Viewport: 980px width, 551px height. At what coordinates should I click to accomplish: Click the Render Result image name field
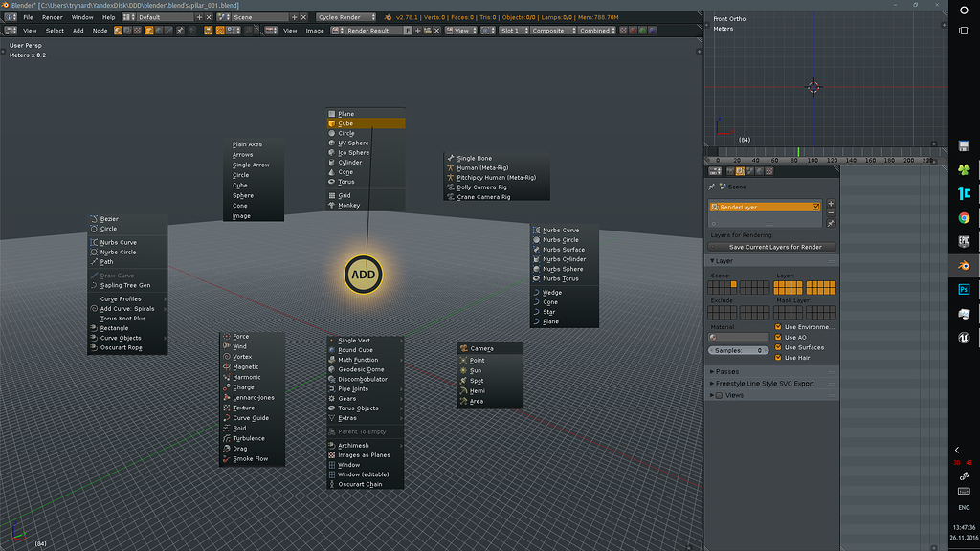374,31
